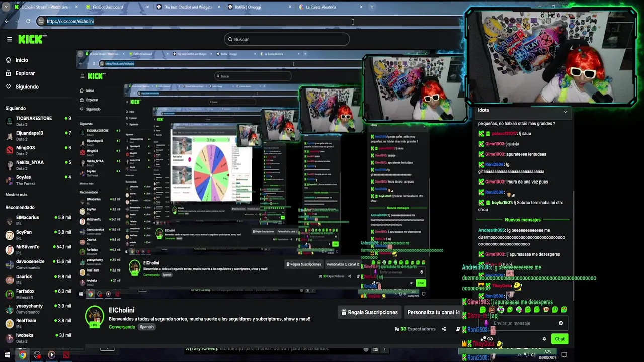Viewport: 644px width, 362px height.
Task: Go to Inicio in the sidebar
Action: pos(22,60)
